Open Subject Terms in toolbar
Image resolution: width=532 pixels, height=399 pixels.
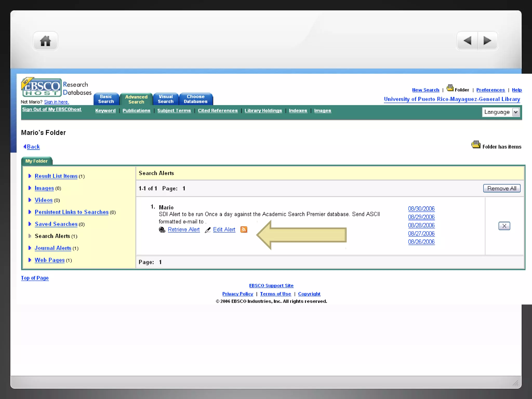pyautogui.click(x=174, y=111)
